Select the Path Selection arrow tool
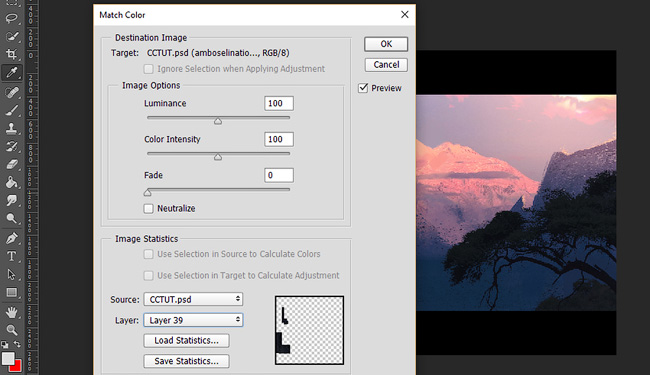Viewport: 650px width, 375px height. click(12, 274)
